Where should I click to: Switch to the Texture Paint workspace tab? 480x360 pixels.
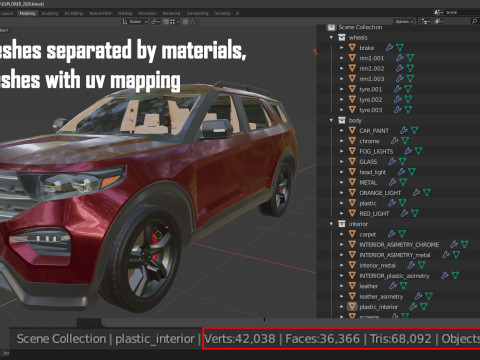(x=100, y=13)
